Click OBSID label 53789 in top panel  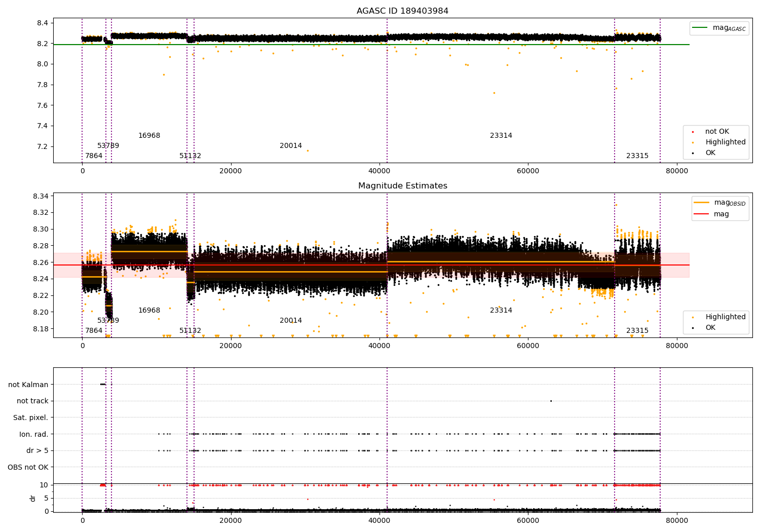(x=108, y=146)
